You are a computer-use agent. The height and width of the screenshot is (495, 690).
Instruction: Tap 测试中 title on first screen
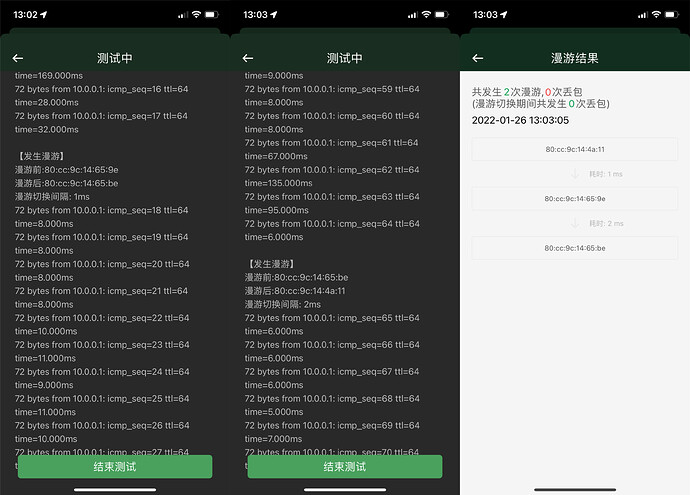click(x=115, y=58)
